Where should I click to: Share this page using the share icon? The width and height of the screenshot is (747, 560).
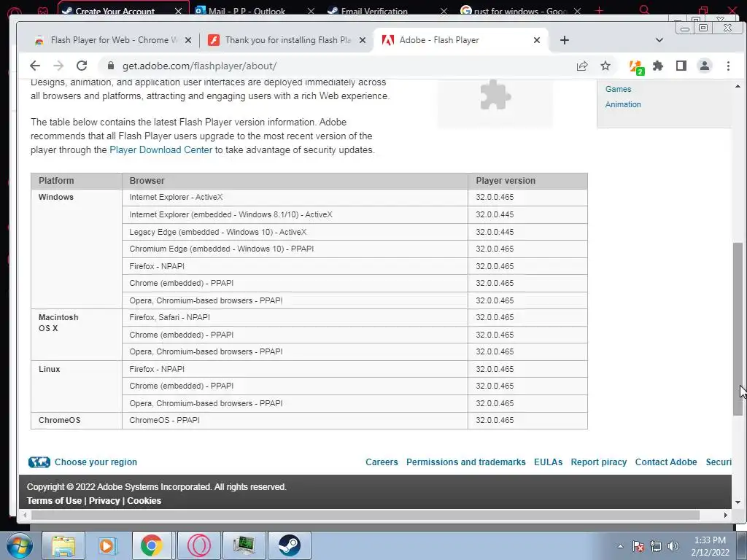[581, 66]
